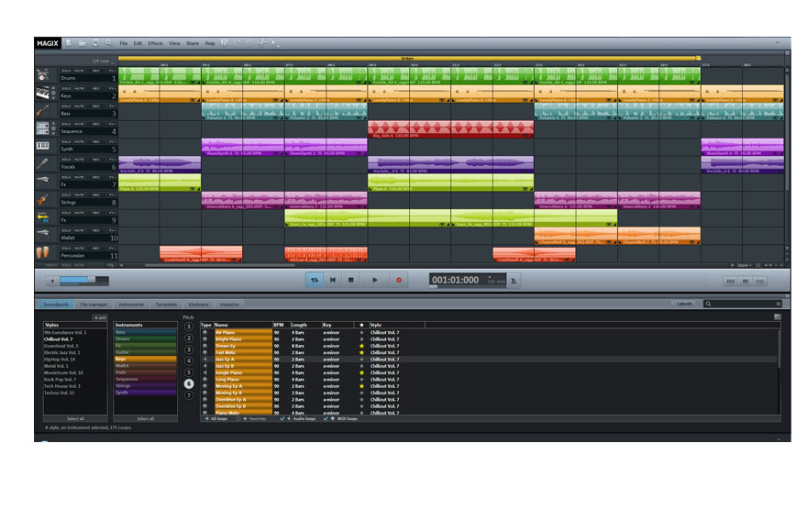Click the metronome icon beside time display
Image resolution: width=807 pixels, height=532 pixels.
click(514, 281)
